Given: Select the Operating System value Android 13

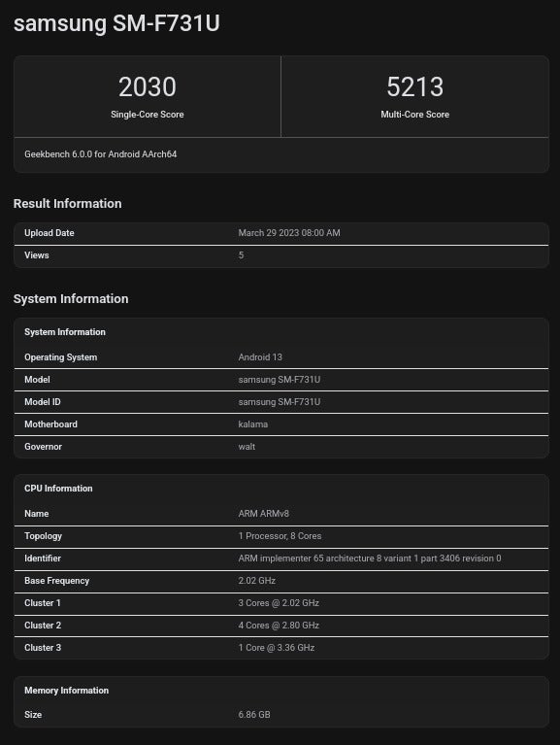Looking at the screenshot, I should [x=260, y=357].
